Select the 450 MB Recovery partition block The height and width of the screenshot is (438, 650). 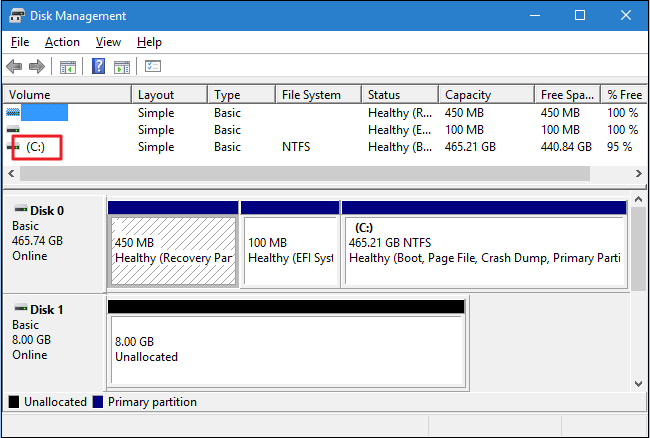click(x=173, y=250)
